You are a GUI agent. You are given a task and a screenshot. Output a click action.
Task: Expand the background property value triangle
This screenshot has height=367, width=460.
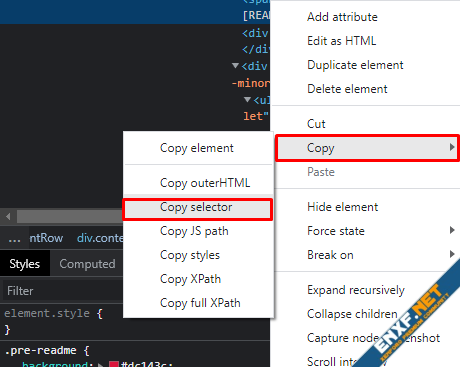[100, 364]
